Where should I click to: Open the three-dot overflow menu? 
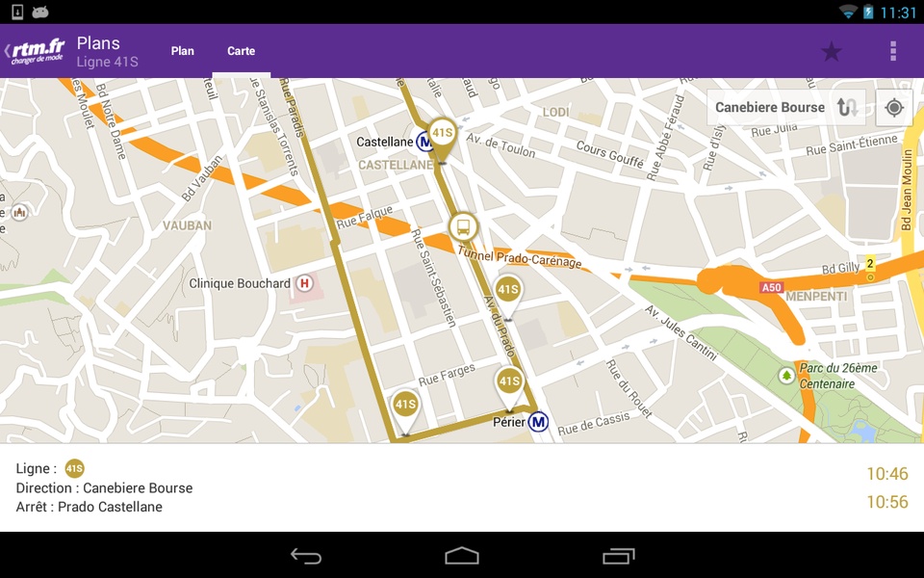tap(893, 51)
